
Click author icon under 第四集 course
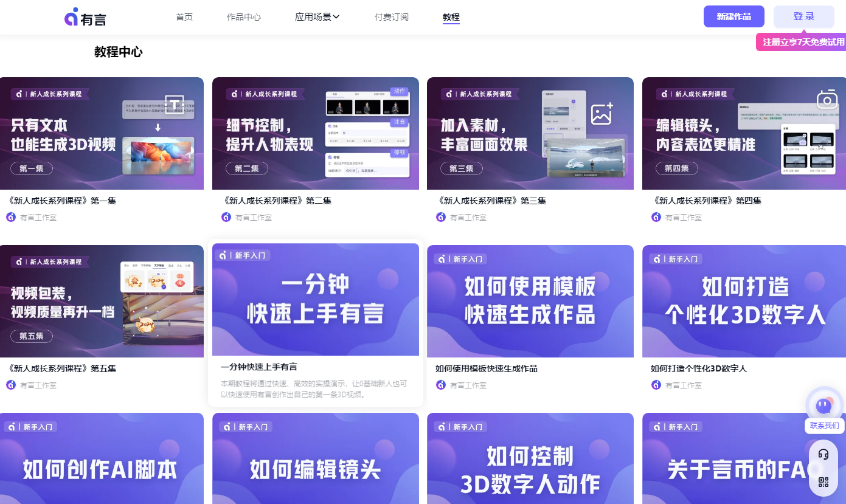click(x=656, y=217)
